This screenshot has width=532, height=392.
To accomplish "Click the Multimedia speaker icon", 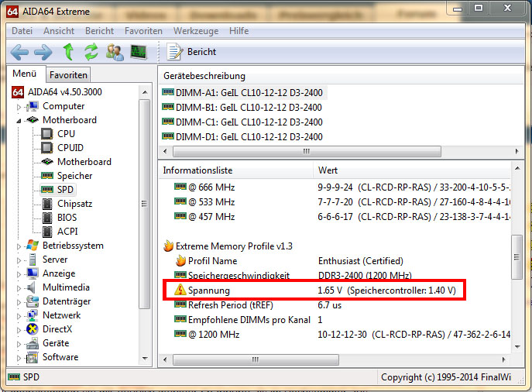I will tap(32, 287).
